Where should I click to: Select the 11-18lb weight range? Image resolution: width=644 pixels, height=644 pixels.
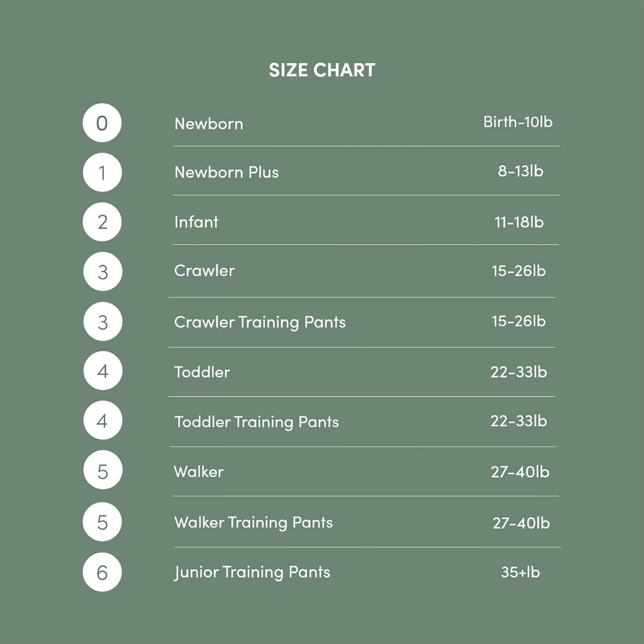[x=519, y=222]
